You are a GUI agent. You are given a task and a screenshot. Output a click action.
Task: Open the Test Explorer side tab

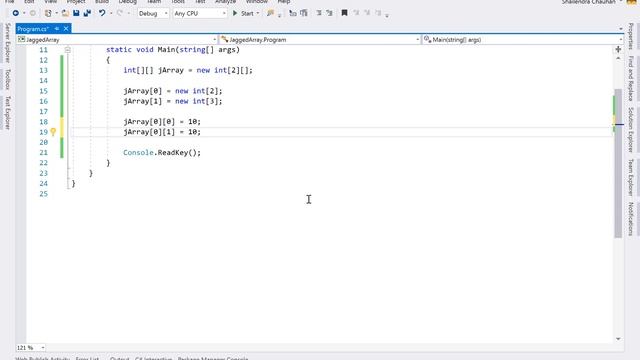[7, 113]
